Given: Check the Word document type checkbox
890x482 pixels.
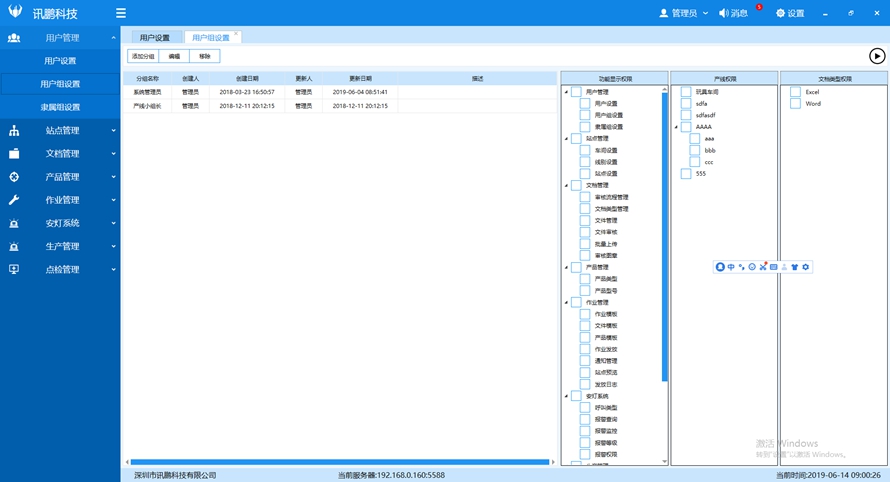Looking at the screenshot, I should 795,104.
